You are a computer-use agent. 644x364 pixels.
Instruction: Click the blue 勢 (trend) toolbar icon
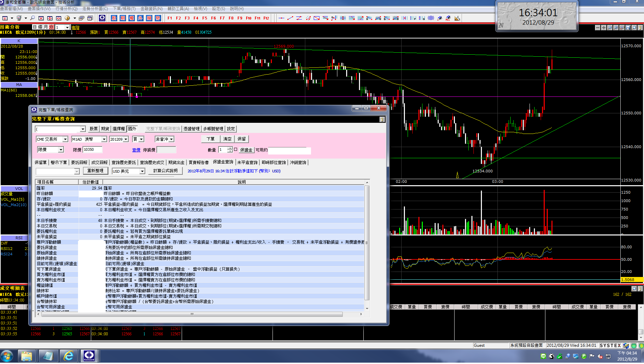[x=158, y=18]
